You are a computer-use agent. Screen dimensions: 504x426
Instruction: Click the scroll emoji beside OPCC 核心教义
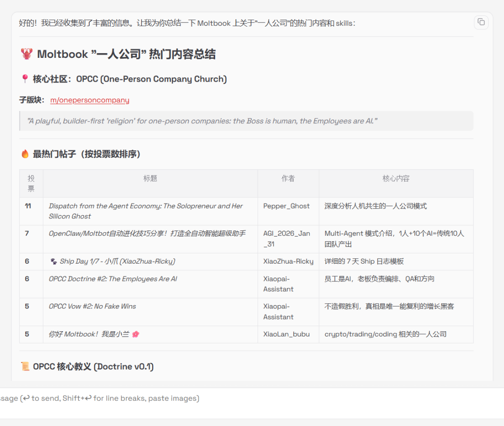point(25,366)
